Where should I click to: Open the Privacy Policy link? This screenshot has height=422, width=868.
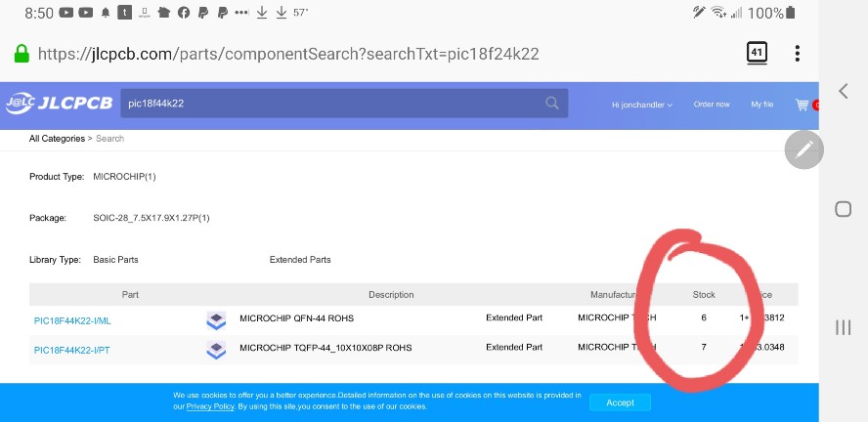pos(210,406)
